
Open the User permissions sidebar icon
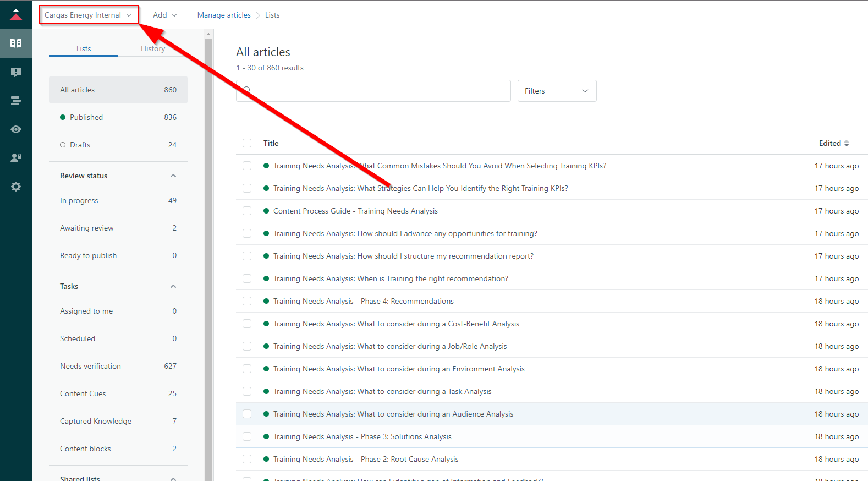click(16, 158)
